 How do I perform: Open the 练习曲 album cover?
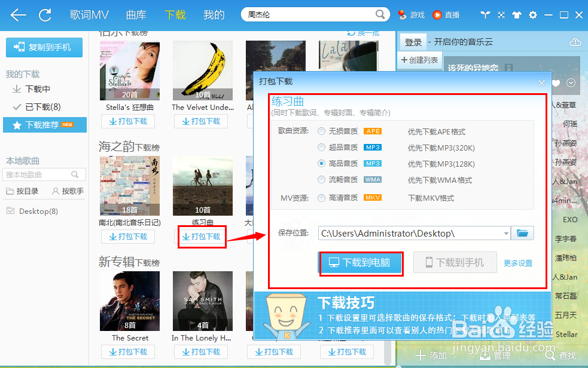click(203, 186)
